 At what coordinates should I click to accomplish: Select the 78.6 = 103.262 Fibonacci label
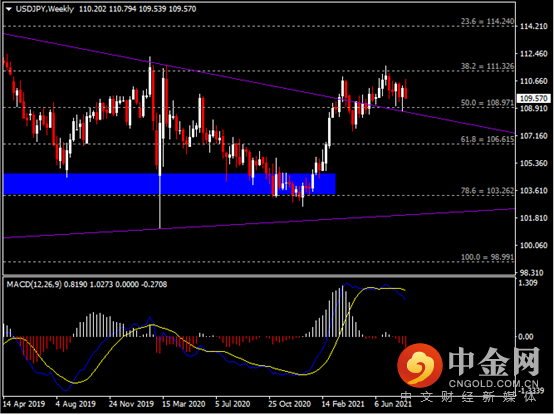[x=487, y=191]
